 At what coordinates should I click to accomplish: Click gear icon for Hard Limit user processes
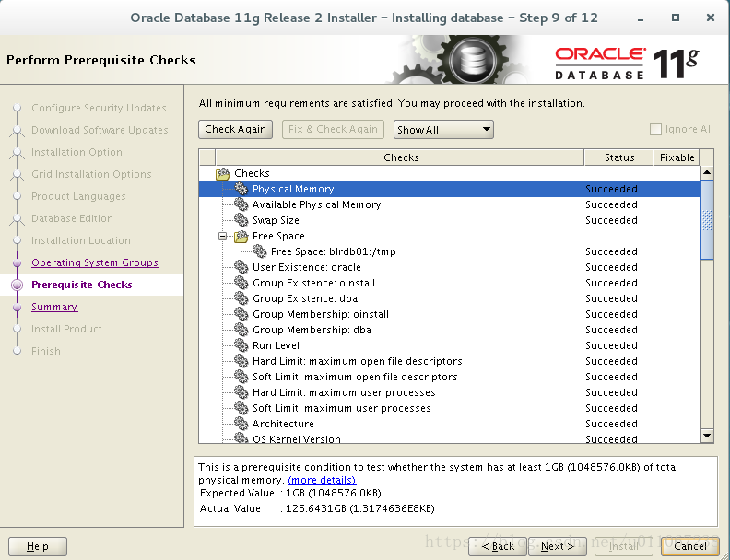tap(241, 392)
